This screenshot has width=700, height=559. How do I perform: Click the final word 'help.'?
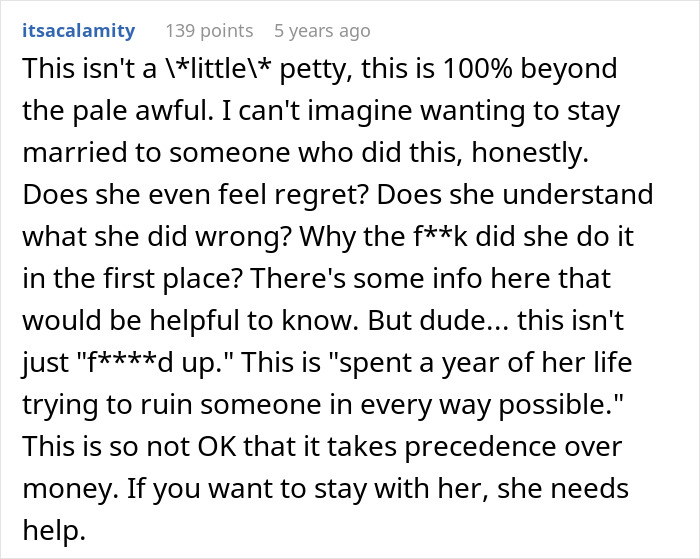click(x=54, y=530)
